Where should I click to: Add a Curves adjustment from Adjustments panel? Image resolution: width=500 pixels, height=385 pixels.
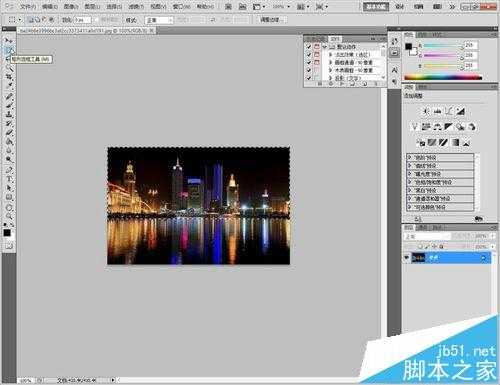click(449, 111)
